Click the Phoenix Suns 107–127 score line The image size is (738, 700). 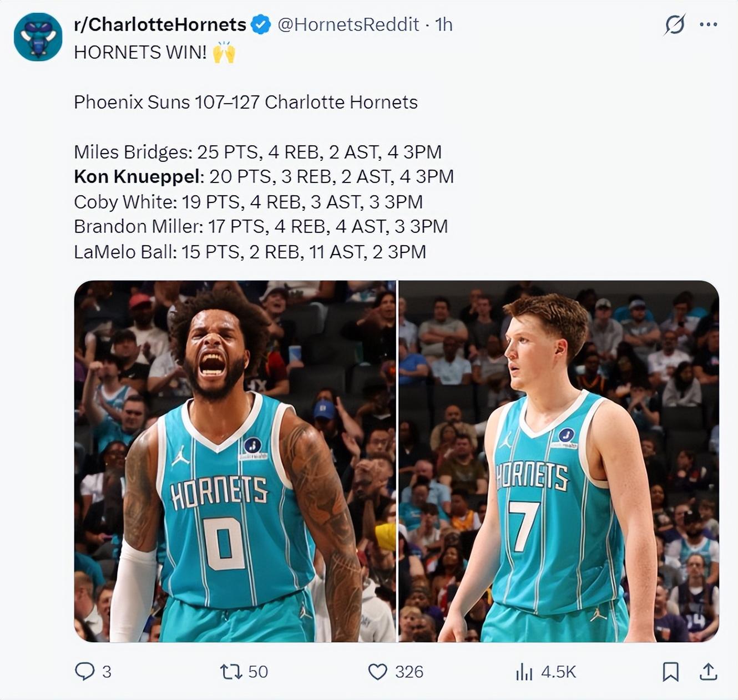tap(246, 102)
